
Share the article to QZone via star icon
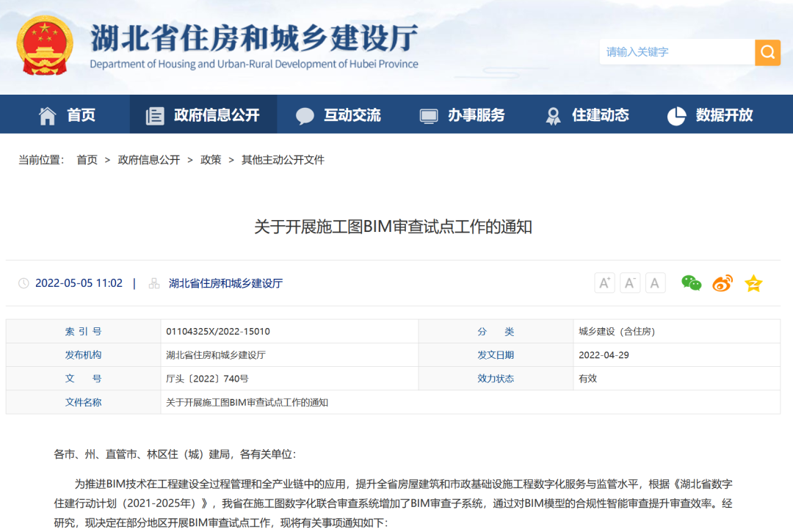click(x=753, y=283)
